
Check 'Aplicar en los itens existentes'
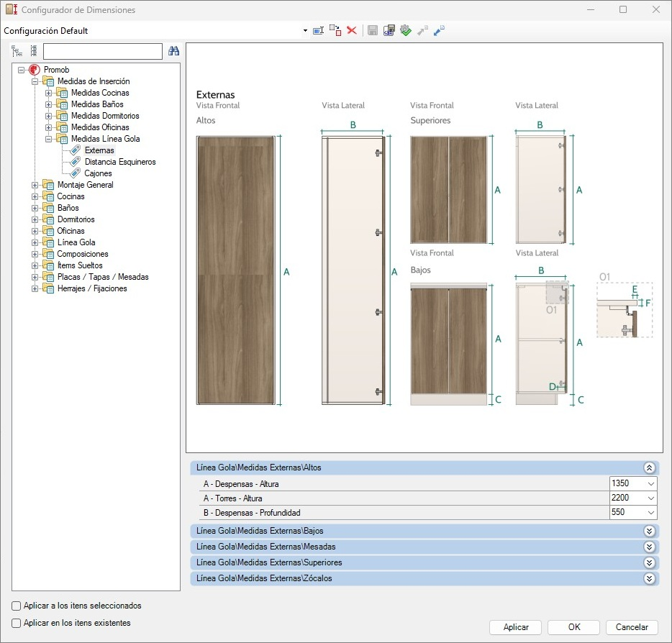click(17, 623)
